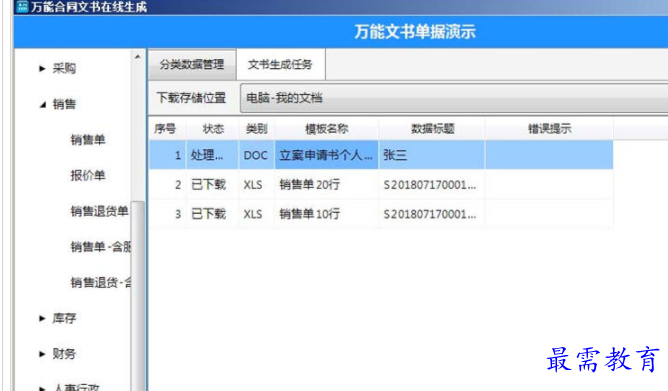668x391 pixels.
Task: Open 销售退货单 in the sidebar
Action: [x=99, y=211]
